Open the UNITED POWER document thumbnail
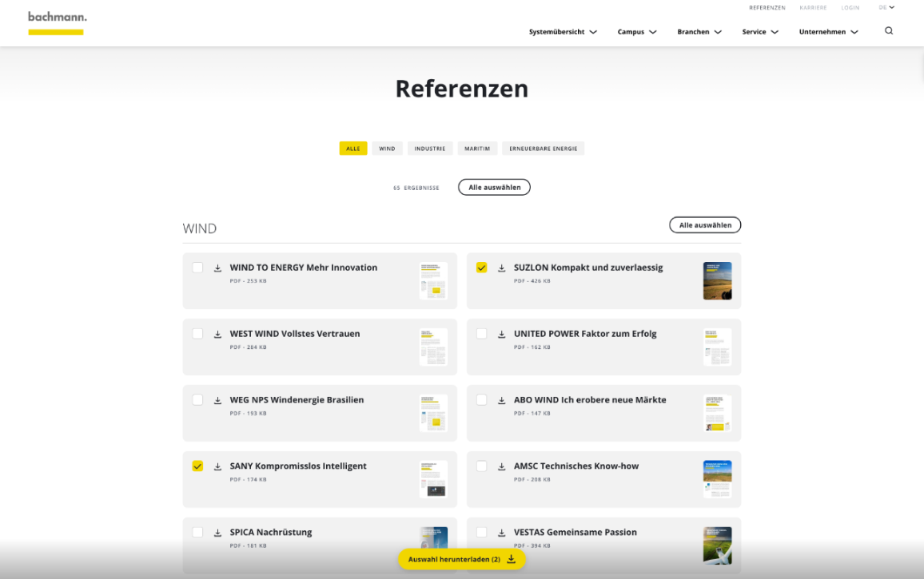The image size is (924, 579). coord(716,347)
